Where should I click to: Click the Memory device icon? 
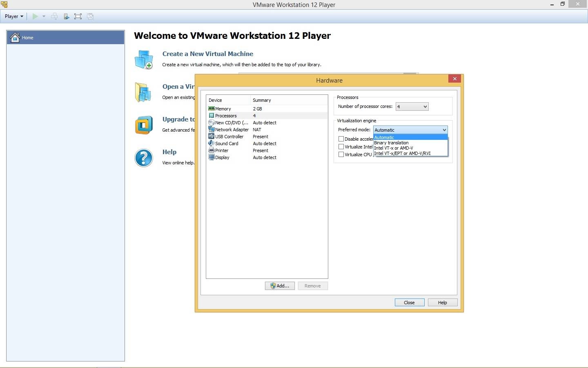211,108
